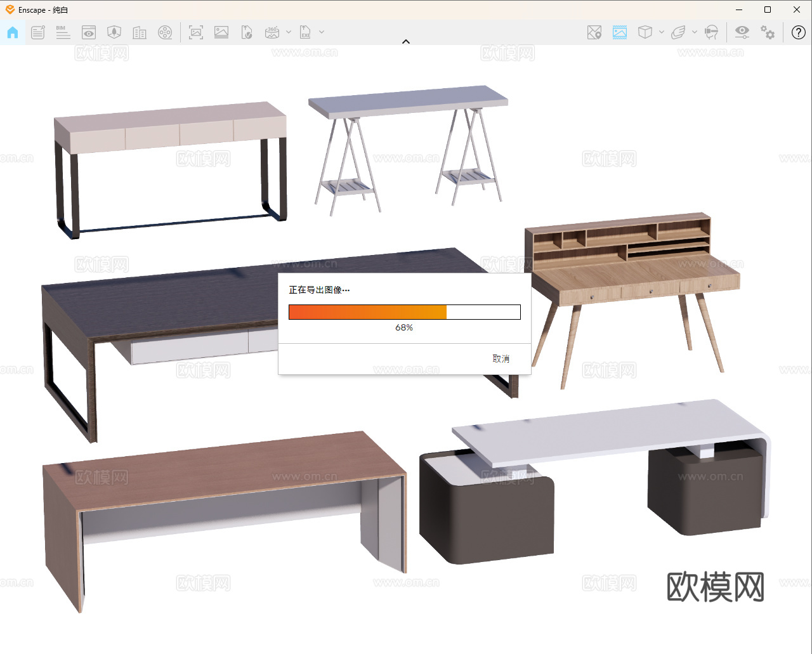Expand the 360 panorama export dropdown
812x654 pixels.
289,32
